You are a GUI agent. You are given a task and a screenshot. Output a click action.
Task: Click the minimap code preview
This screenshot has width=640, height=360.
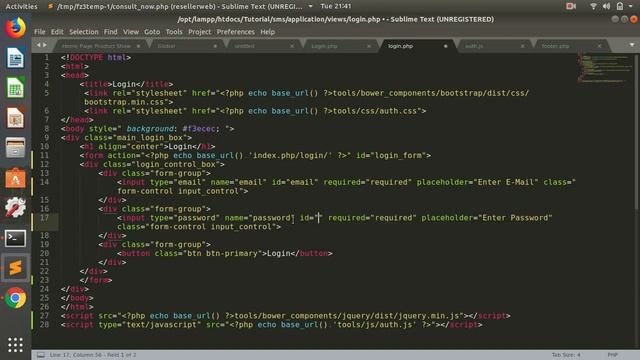point(604,69)
